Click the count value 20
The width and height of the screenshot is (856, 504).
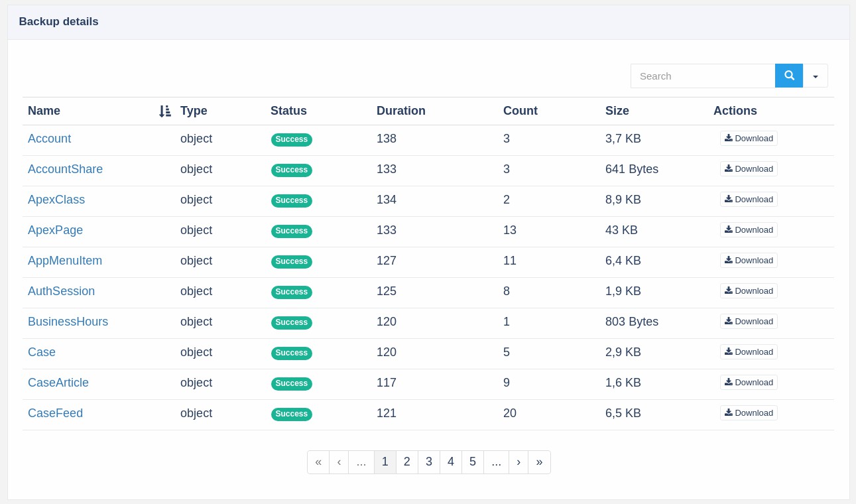510,413
